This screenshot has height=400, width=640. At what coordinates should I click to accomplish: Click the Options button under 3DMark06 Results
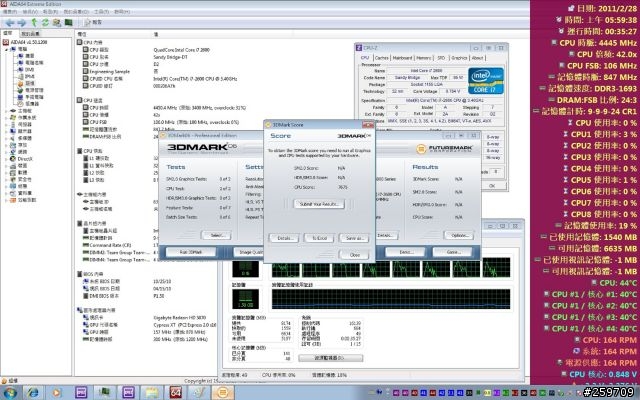(459, 236)
